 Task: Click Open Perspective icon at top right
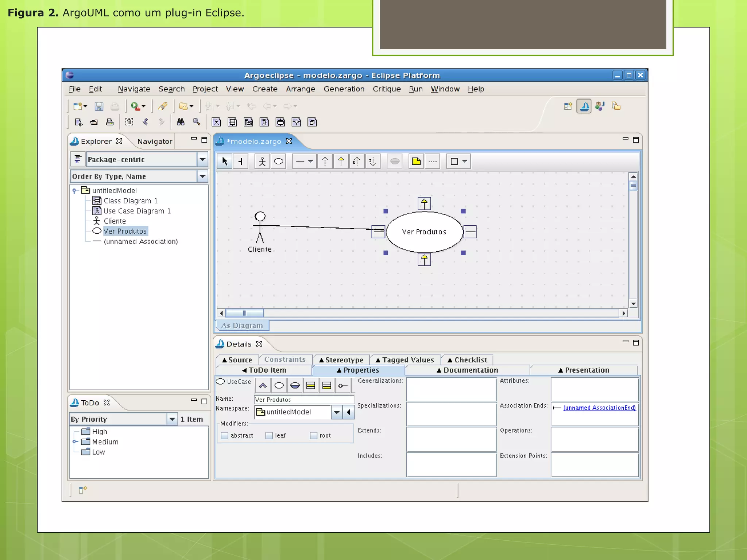[568, 106]
